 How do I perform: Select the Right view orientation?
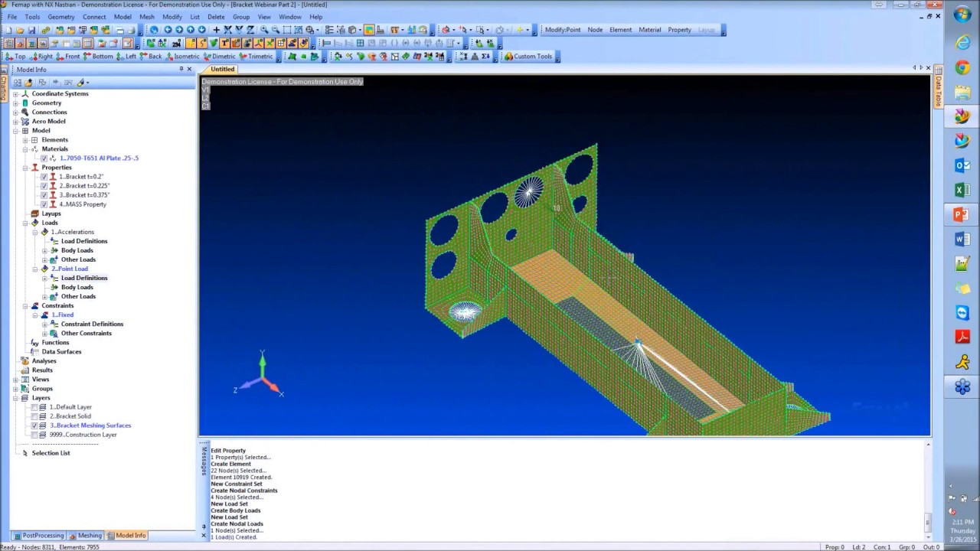pyautogui.click(x=41, y=56)
